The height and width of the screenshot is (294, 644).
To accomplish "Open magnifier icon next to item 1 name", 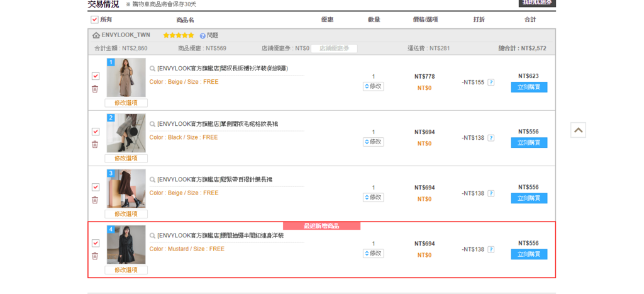I will [x=152, y=69].
